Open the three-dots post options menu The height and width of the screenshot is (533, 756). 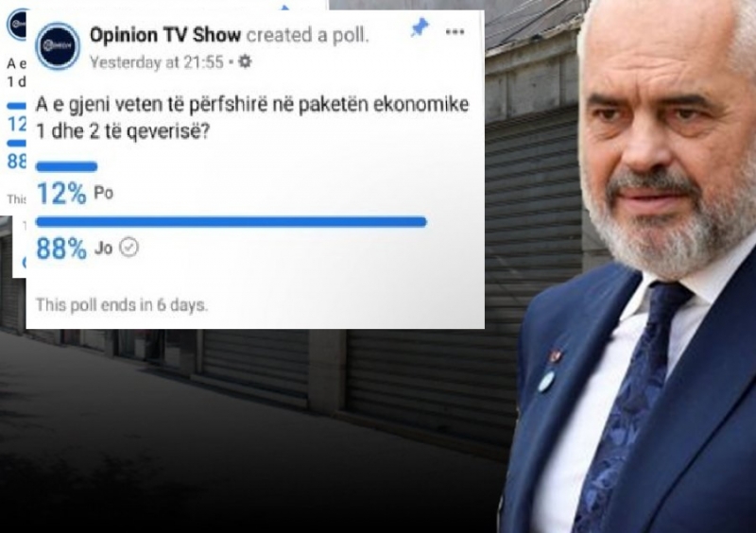[x=455, y=32]
